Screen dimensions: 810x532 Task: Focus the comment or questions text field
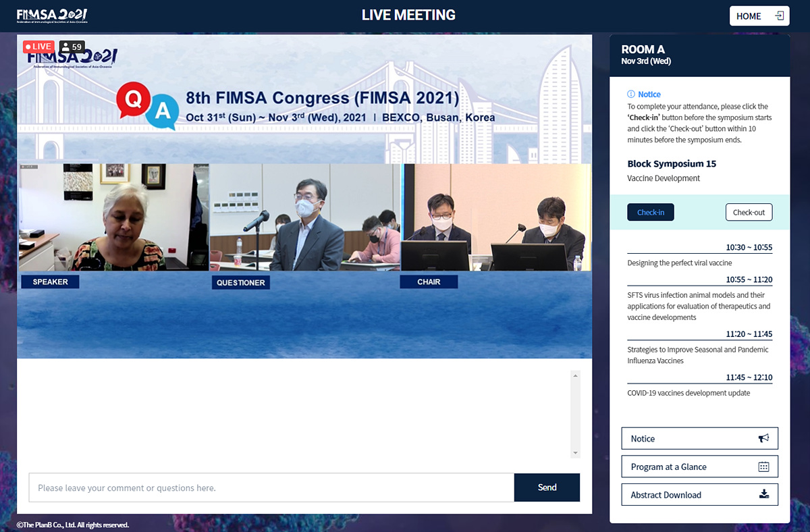pos(271,487)
